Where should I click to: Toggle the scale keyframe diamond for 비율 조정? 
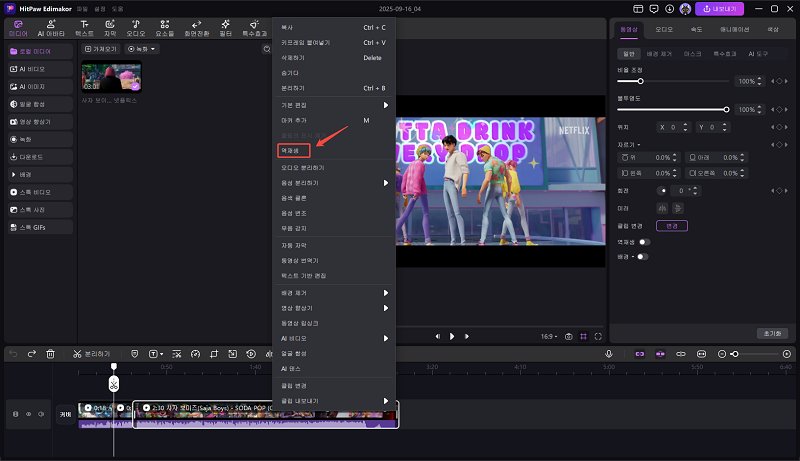click(x=779, y=81)
